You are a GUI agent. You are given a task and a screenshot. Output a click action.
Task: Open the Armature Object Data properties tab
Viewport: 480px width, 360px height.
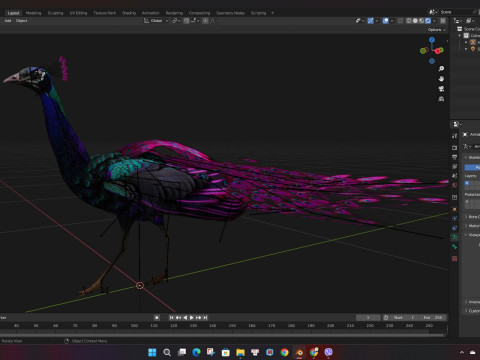(x=454, y=237)
